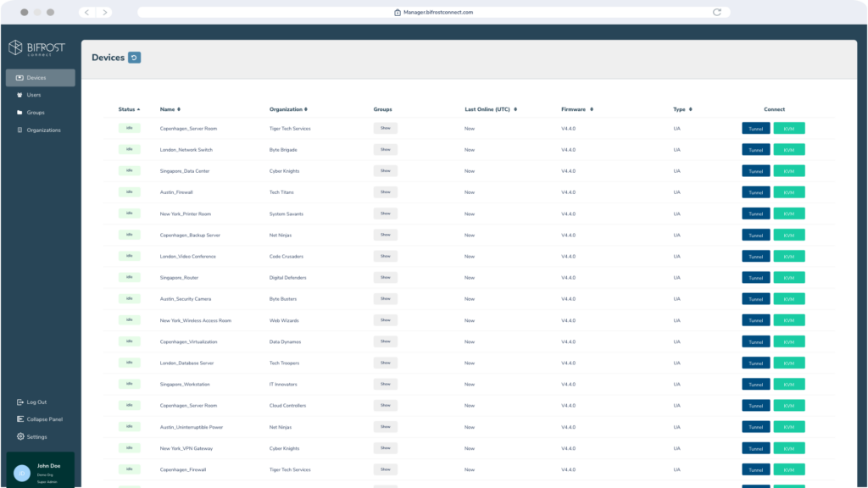The width and height of the screenshot is (868, 488).
Task: Click the browser back arrow
Action: pos(87,13)
